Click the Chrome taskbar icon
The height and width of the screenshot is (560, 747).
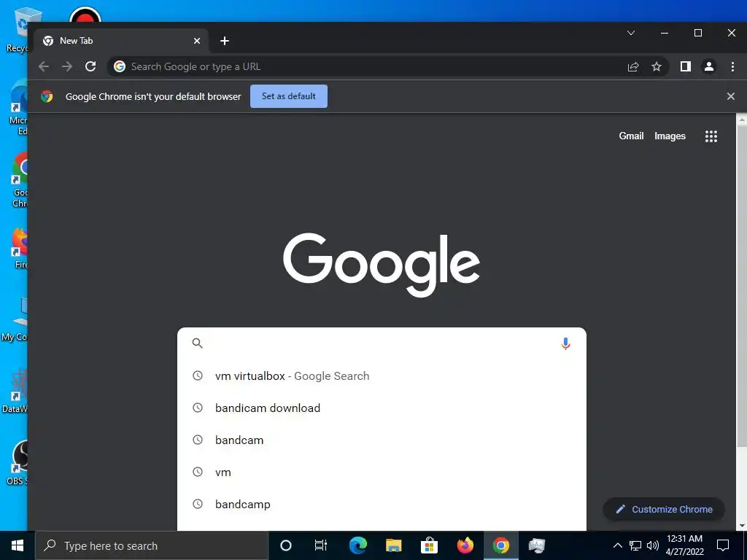click(x=500, y=545)
